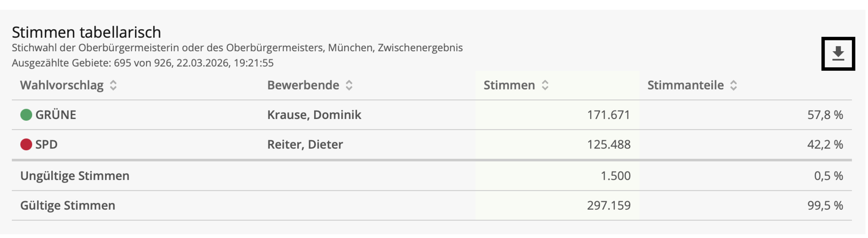Click candidate name Reiter, Dieter

point(305,144)
